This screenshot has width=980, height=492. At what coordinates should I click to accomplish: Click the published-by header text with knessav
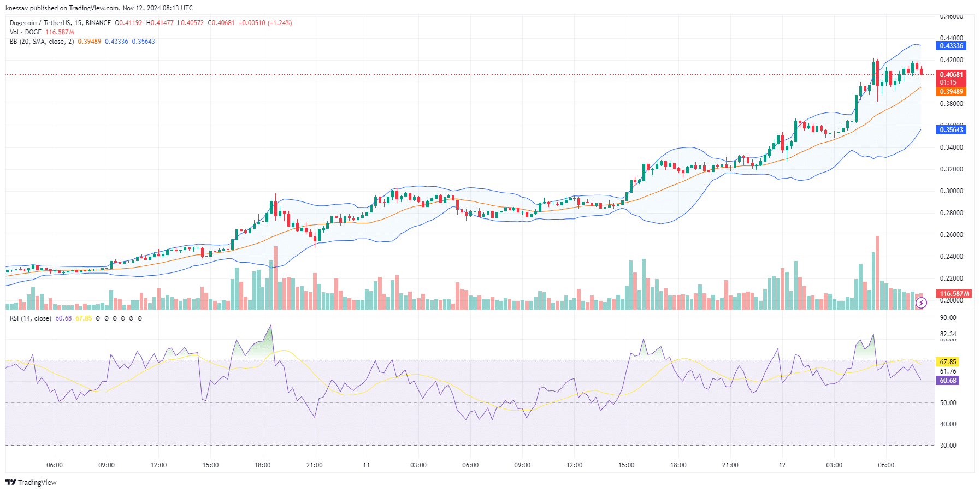tap(99, 8)
